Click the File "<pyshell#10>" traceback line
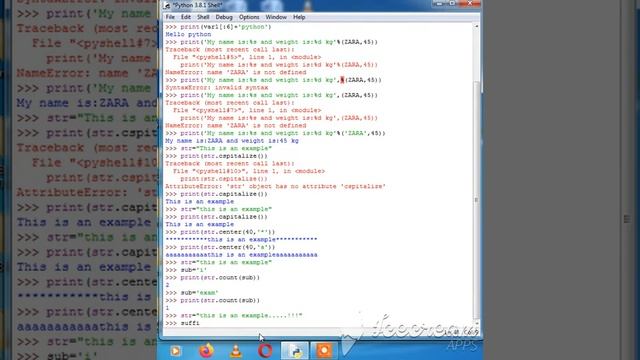Screen dimensions: 640x360 [249, 171]
